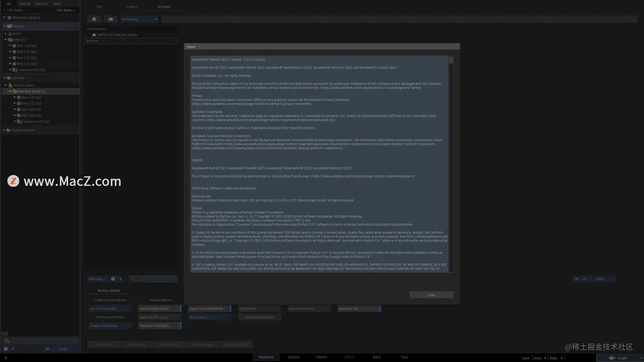Click New Reel Group's Sequences icon
644x362 pixels.
point(20,122)
